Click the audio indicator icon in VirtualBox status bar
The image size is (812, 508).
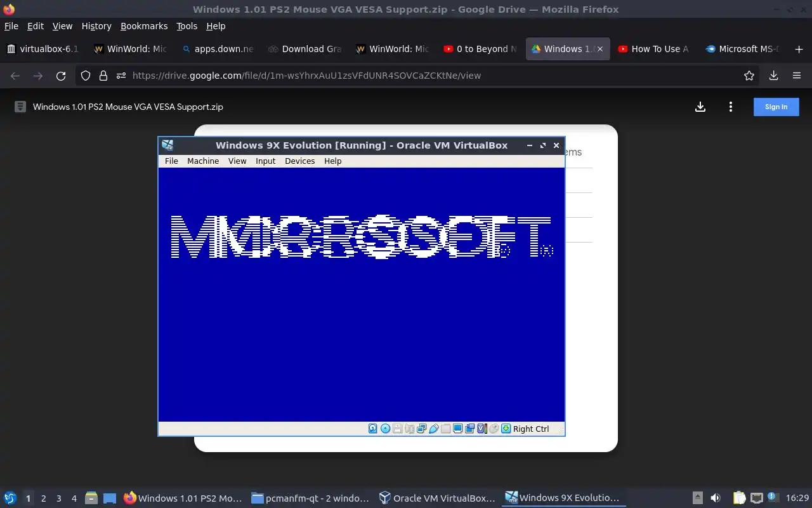(409, 429)
